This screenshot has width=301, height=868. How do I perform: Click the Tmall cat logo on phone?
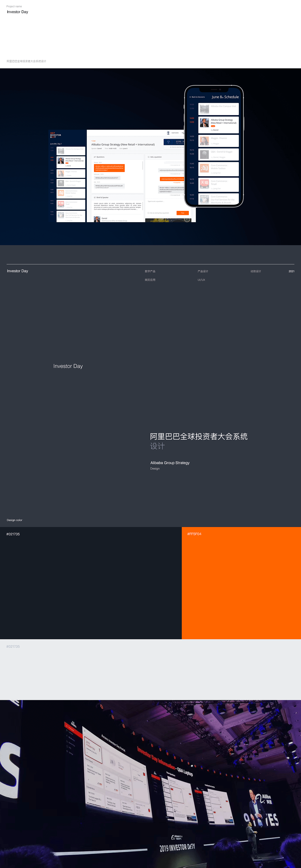(x=204, y=184)
